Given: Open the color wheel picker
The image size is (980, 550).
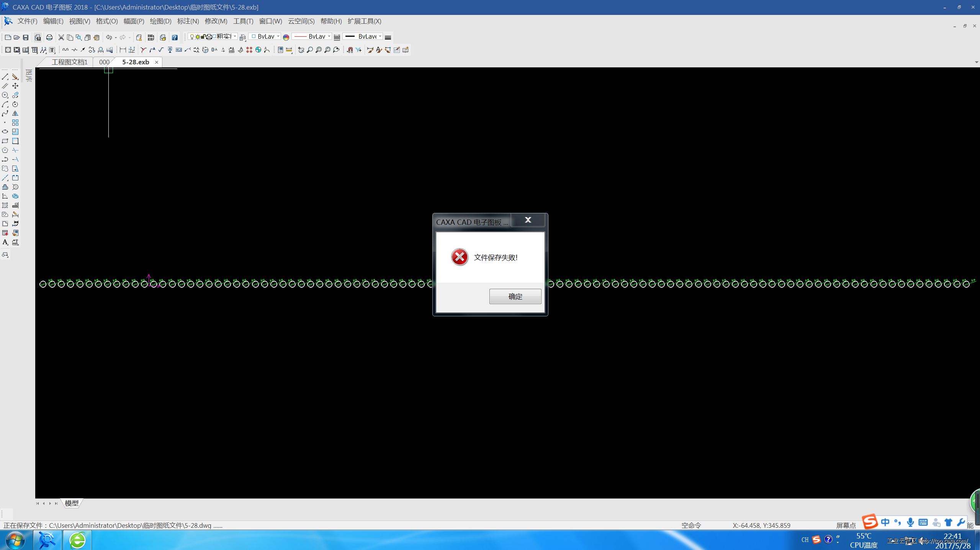Looking at the screenshot, I should pos(286,37).
